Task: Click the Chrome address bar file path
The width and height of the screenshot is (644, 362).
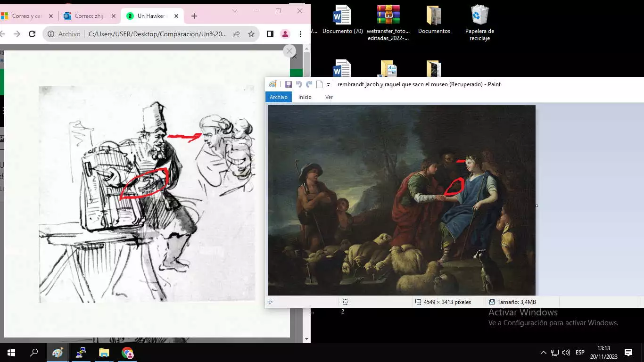Action: click(x=157, y=34)
